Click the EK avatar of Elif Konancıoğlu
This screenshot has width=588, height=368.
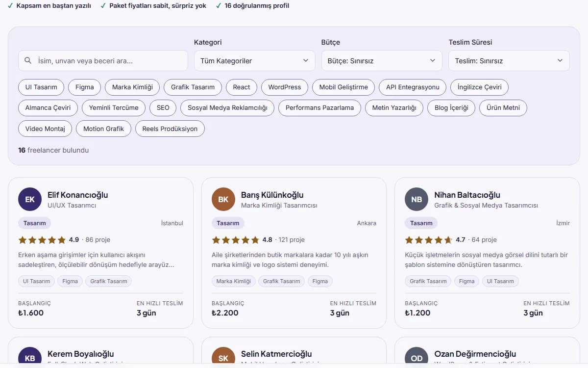click(x=30, y=199)
